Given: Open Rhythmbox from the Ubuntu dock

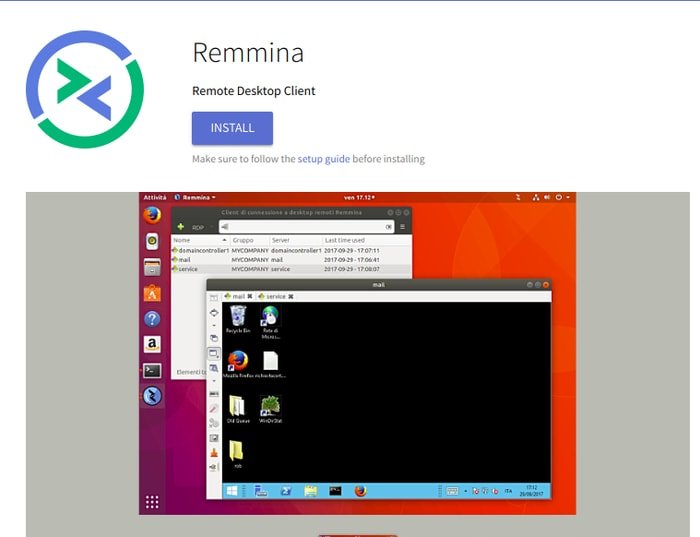Looking at the screenshot, I should tap(152, 241).
